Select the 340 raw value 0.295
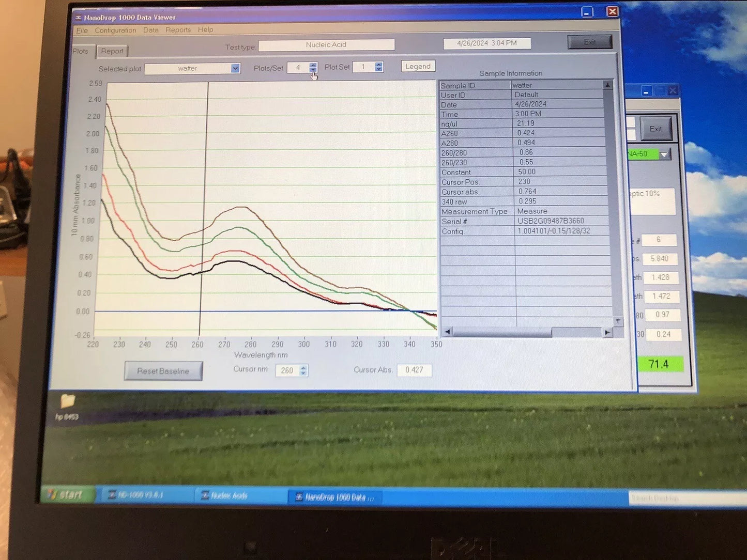 tap(560, 201)
